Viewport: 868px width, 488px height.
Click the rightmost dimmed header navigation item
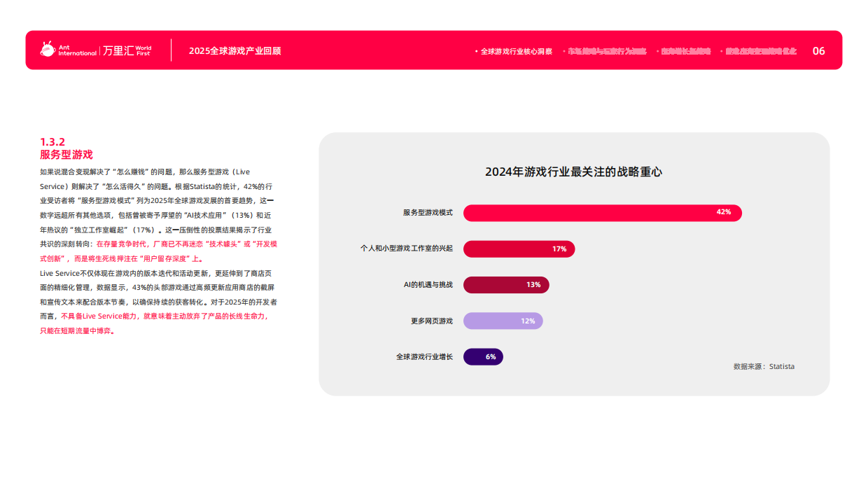[762, 50]
